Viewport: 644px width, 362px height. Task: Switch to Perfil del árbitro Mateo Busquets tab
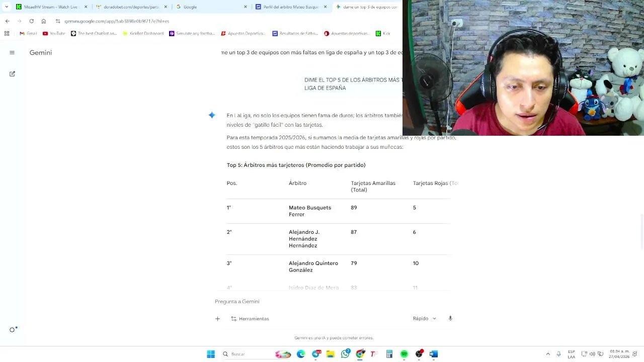(291, 7)
